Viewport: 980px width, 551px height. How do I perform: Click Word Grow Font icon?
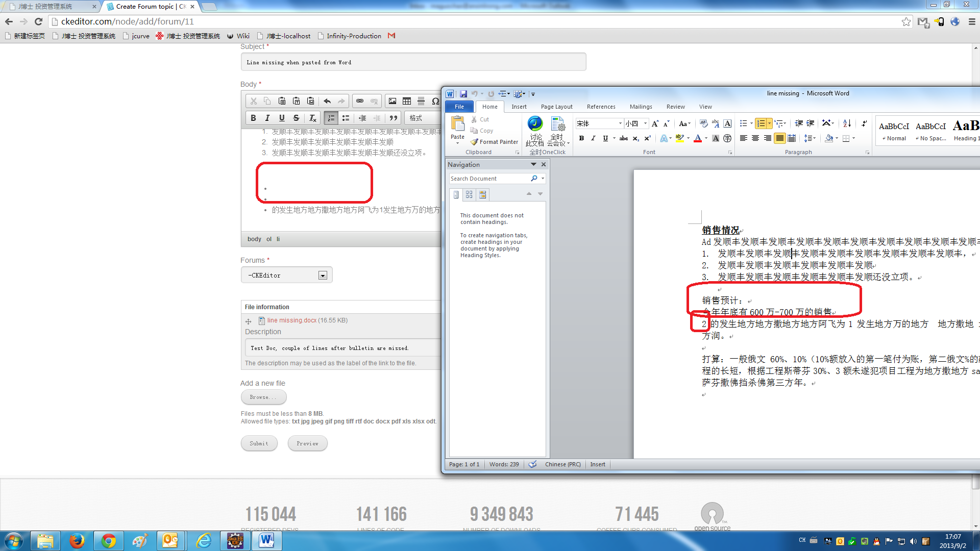[x=655, y=123]
